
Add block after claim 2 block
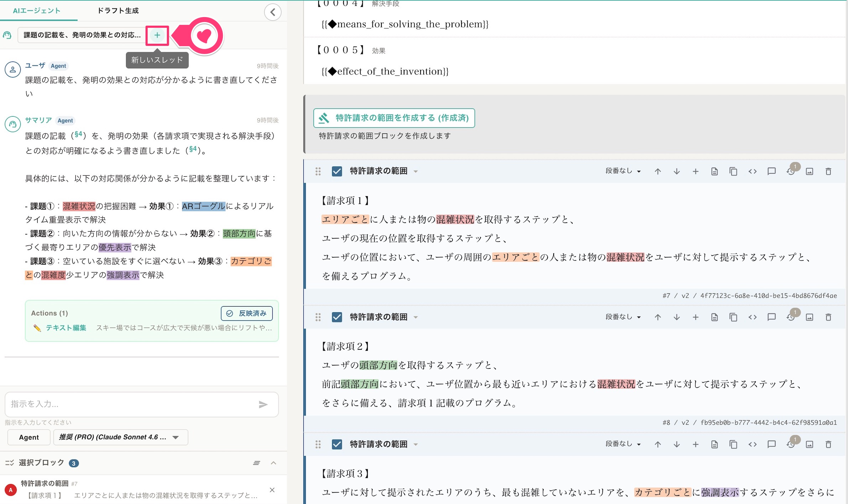click(x=695, y=317)
